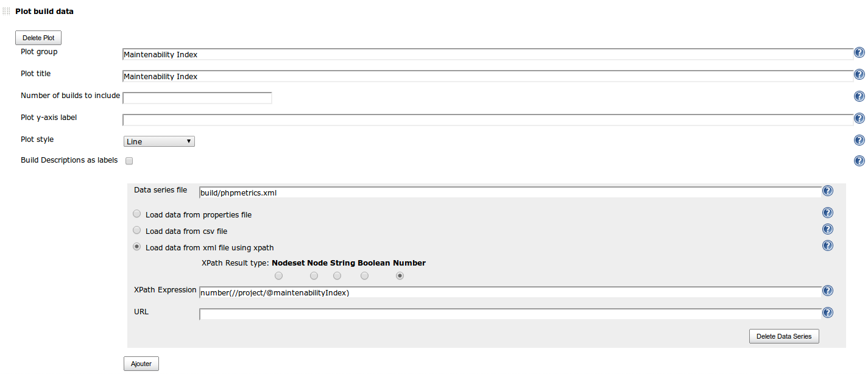The height and width of the screenshot is (374, 868).
Task: Click the Delete Plot button
Action: tap(38, 38)
